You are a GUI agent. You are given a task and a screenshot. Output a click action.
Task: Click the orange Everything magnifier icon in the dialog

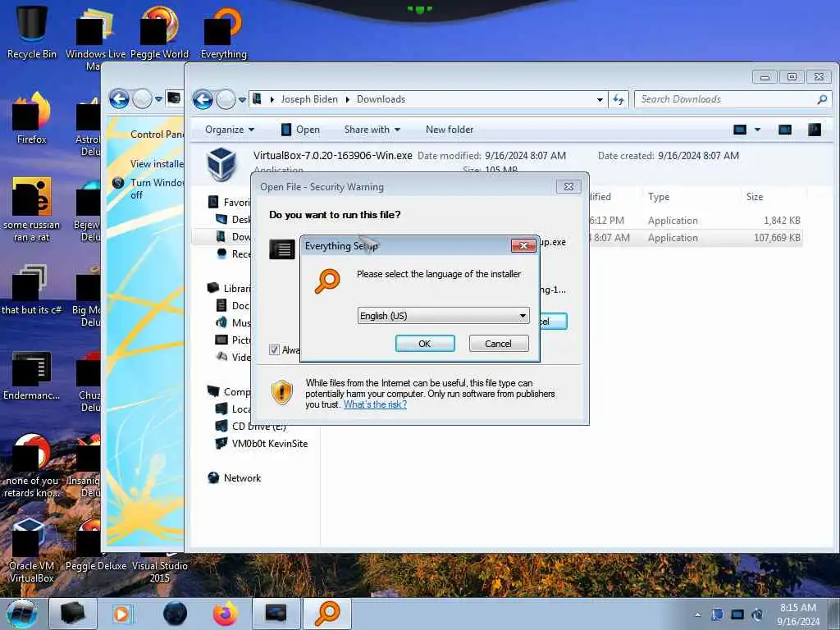[327, 281]
